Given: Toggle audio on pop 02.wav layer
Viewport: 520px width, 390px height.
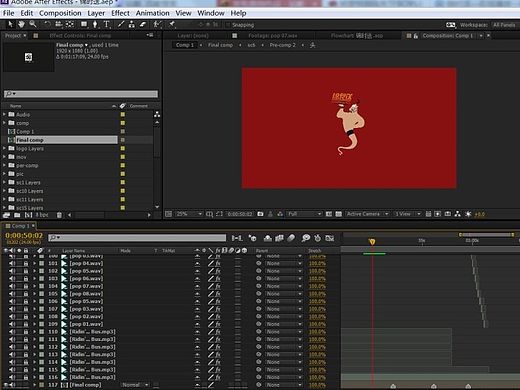Looking at the screenshot, I should coord(12,316).
